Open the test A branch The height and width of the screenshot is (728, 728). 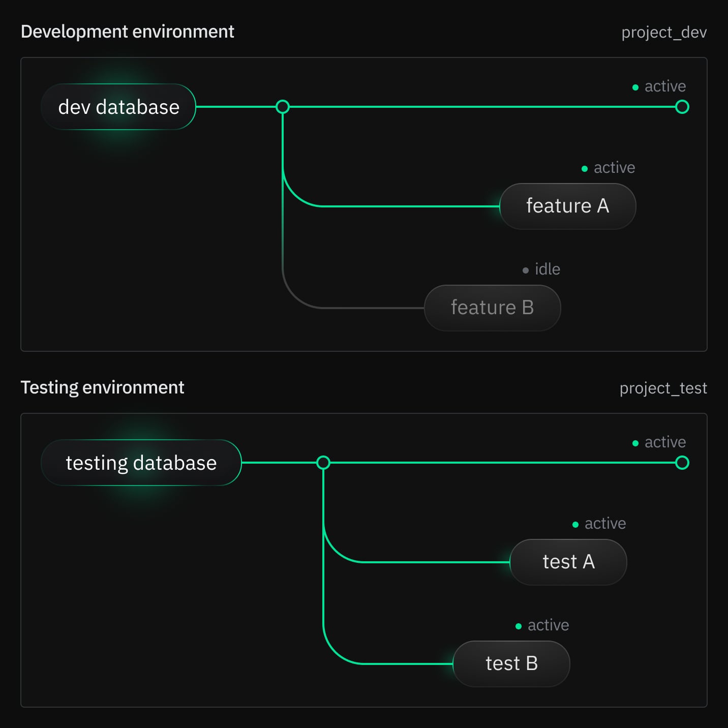click(x=568, y=562)
